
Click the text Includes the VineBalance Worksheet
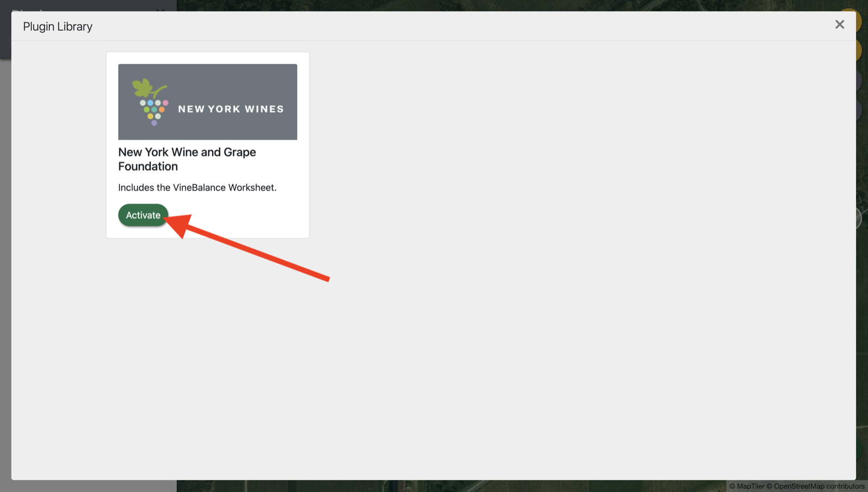click(x=197, y=187)
